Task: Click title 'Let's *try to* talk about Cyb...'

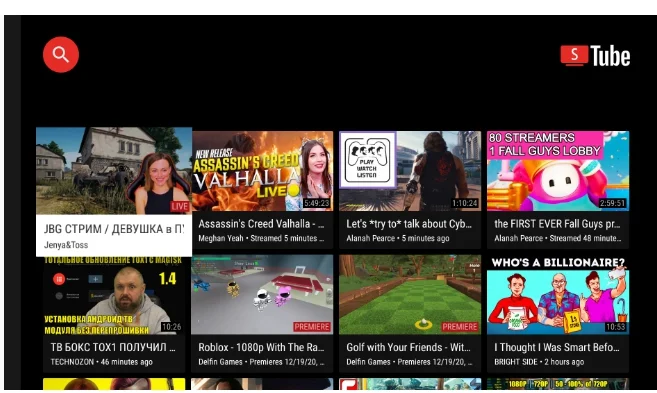Action: [409, 224]
